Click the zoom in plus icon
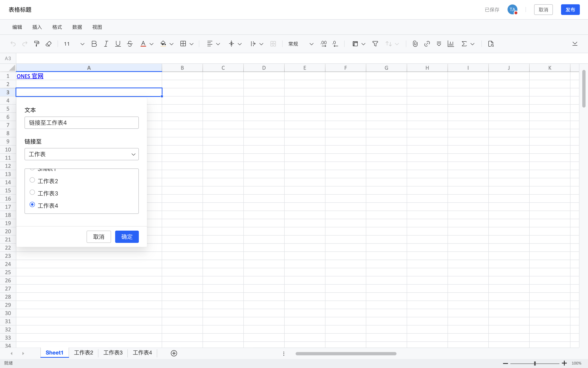Image resolution: width=588 pixels, height=368 pixels. tap(564, 363)
